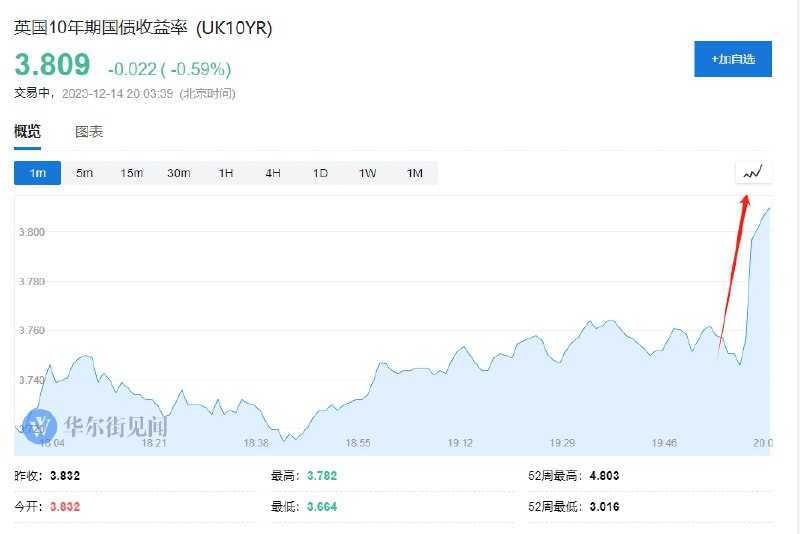The width and height of the screenshot is (800, 534).
Task: Select the 1m interval tab
Action: (37, 173)
